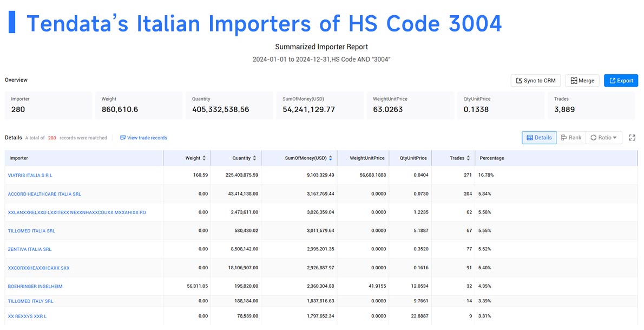Open importer ZENTIVA ITALIA SRL

pyautogui.click(x=30, y=249)
